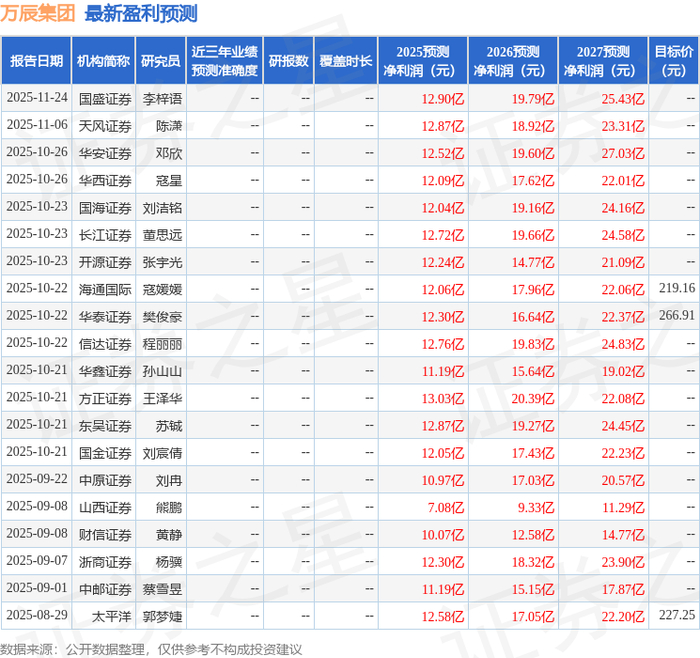Click analyst name 董思远
Viewport: 700px width, 658px height.
coord(162,235)
